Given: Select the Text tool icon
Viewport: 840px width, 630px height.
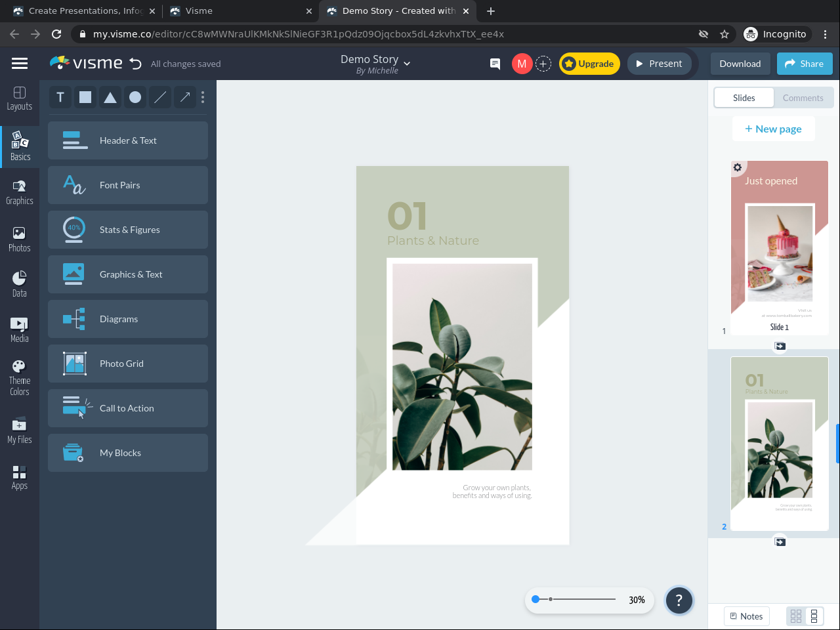Looking at the screenshot, I should click(60, 97).
